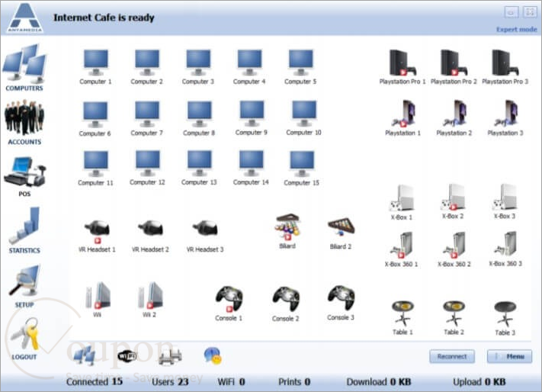The height and width of the screenshot is (392, 542).
Task: Select the Playstation Pro 3 console
Action: [x=505, y=63]
